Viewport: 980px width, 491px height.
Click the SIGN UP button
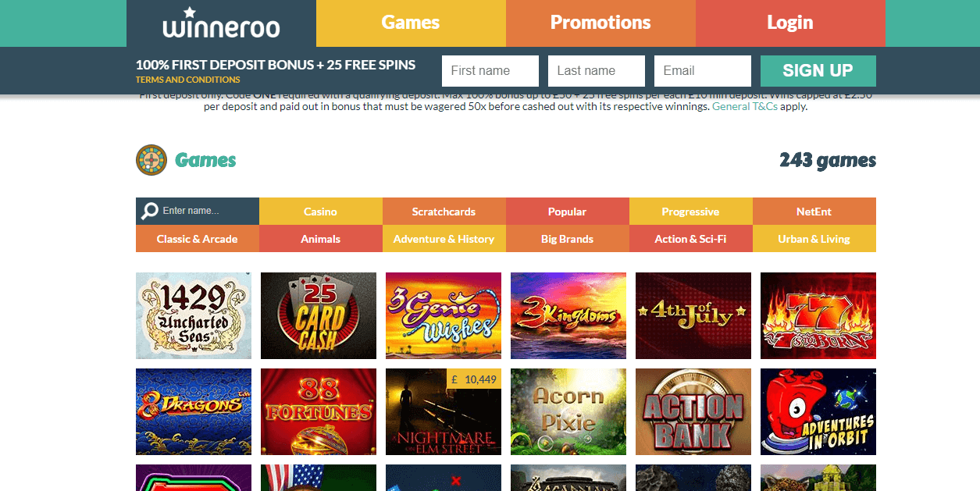tap(818, 71)
